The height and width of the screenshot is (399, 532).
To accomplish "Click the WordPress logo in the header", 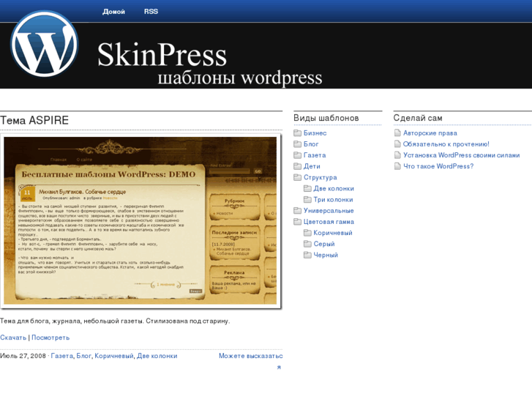I will (44, 44).
